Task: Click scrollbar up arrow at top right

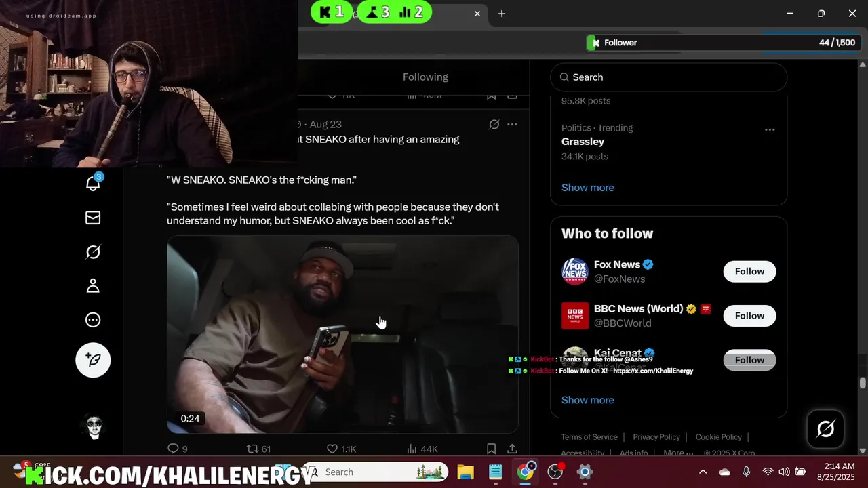Action: (x=863, y=65)
